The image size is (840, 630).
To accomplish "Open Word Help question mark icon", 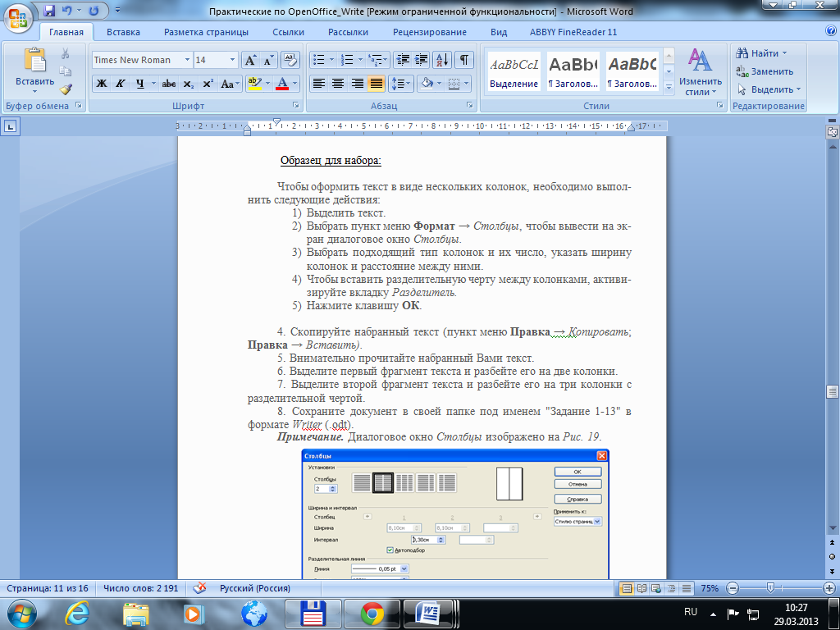I will click(x=830, y=31).
